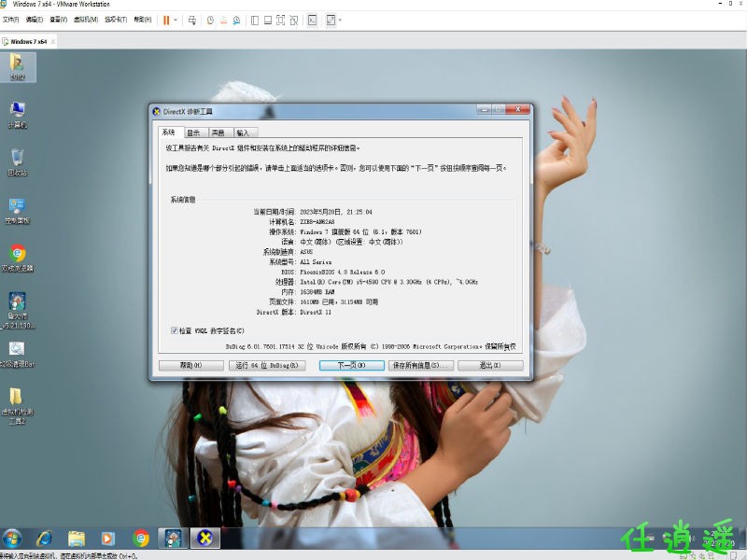Open the media player taskbar icon
747x560 pixels.
click(108, 539)
